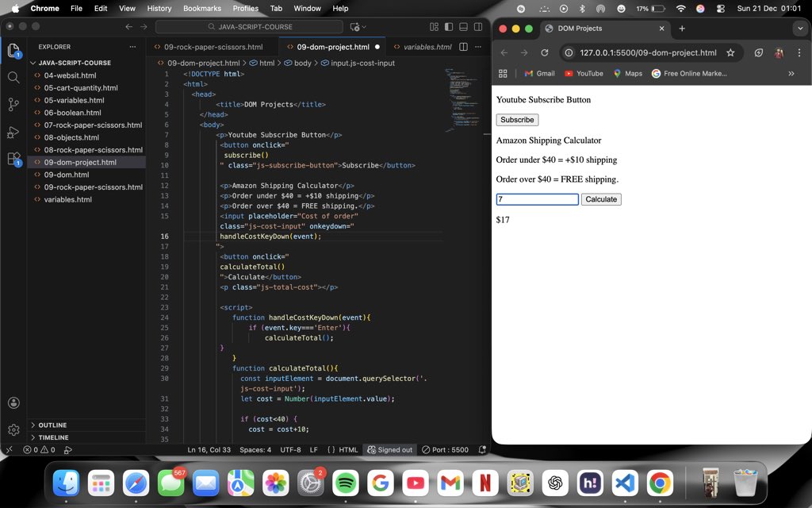Open the Bookmarks menu in menu bar
Image resolution: width=812 pixels, height=508 pixels.
[202, 8]
